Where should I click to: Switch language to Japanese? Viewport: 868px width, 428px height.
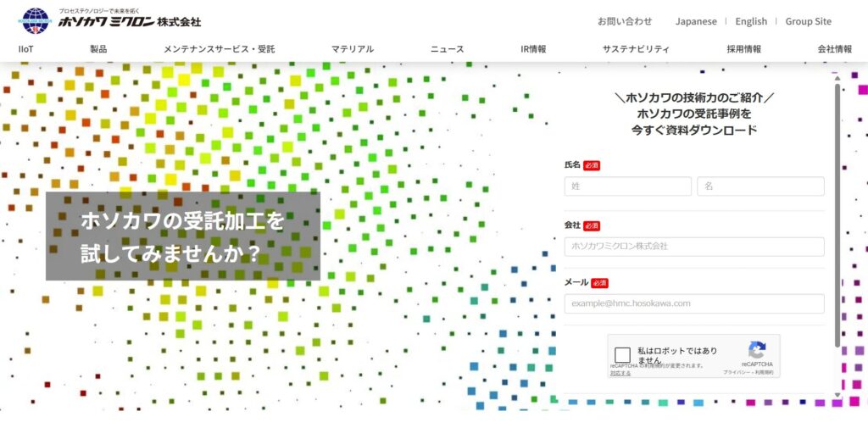coord(696,21)
